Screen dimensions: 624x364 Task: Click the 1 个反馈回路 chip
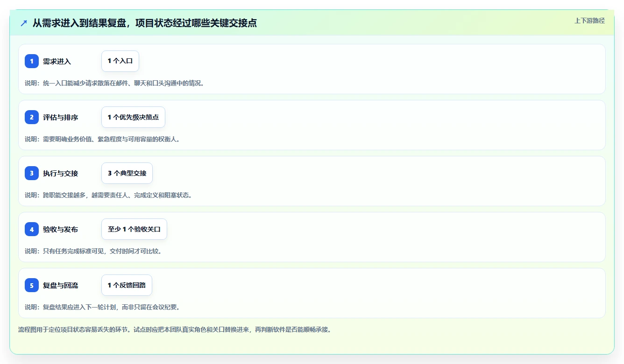(x=127, y=285)
